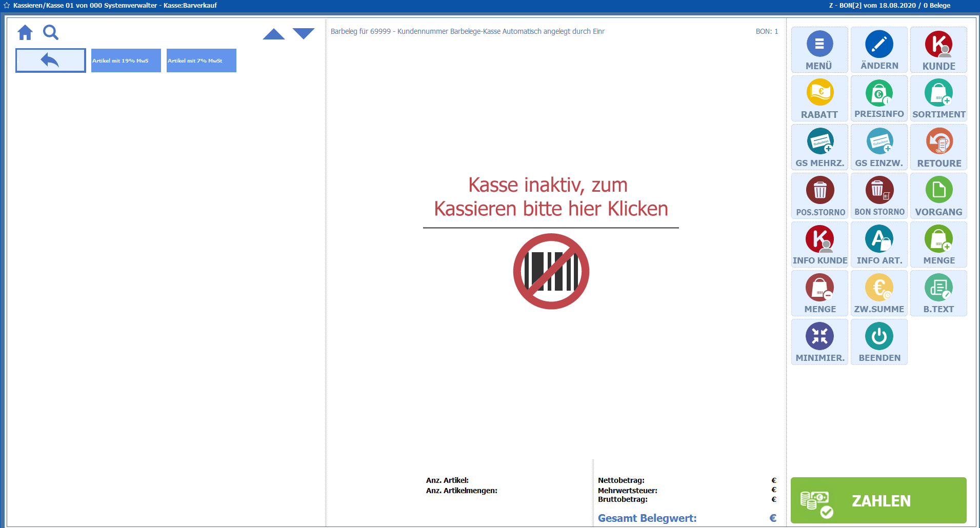The width and height of the screenshot is (980, 528).
Task: Open the MENÜ button
Action: click(819, 50)
